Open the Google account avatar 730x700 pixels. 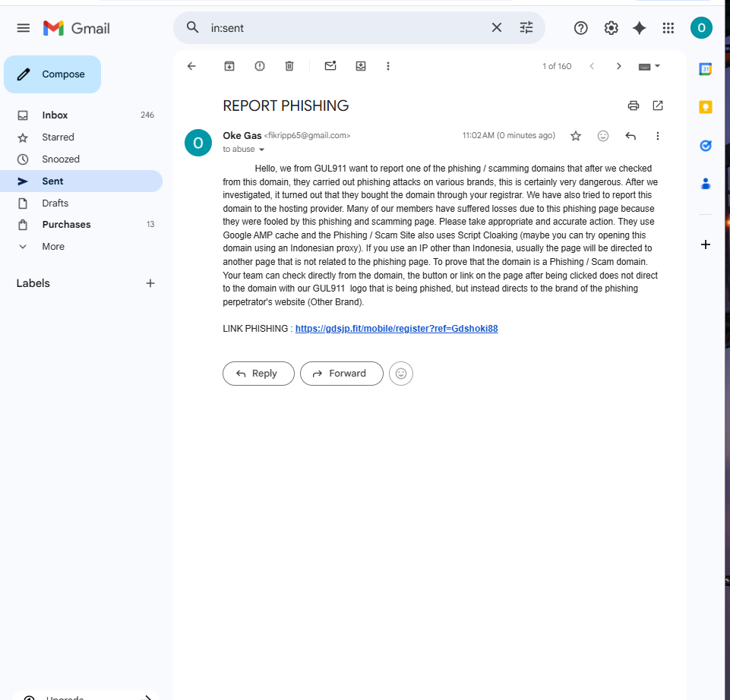[x=701, y=28]
